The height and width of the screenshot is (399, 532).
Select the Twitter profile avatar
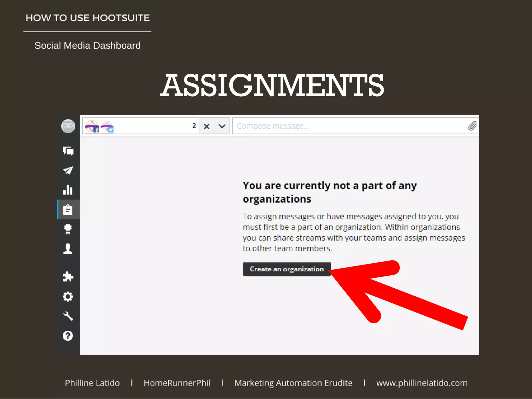click(x=107, y=126)
